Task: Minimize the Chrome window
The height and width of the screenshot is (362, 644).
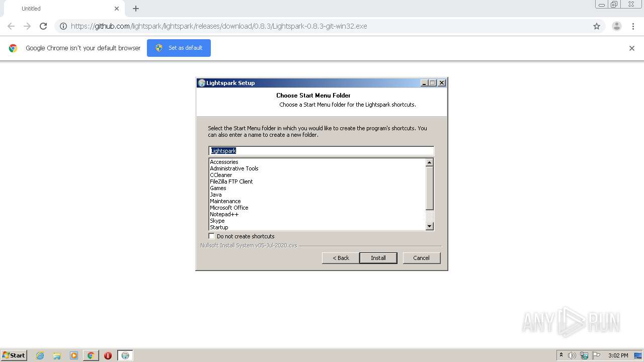Action: [x=602, y=5]
